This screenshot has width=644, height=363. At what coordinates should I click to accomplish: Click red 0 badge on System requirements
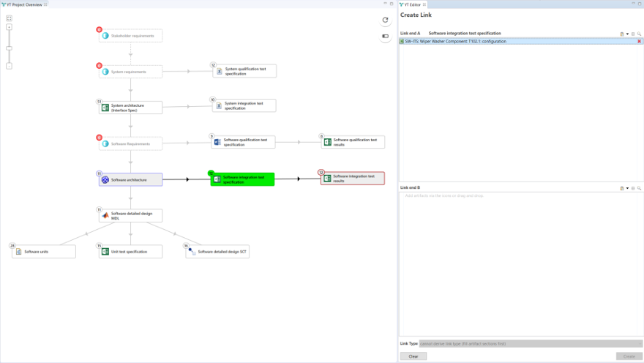click(x=100, y=66)
